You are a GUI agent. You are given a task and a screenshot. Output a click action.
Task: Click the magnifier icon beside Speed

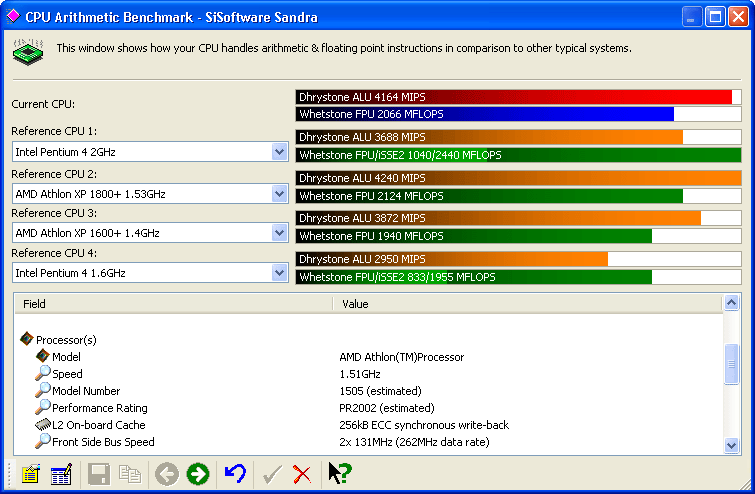(x=43, y=373)
